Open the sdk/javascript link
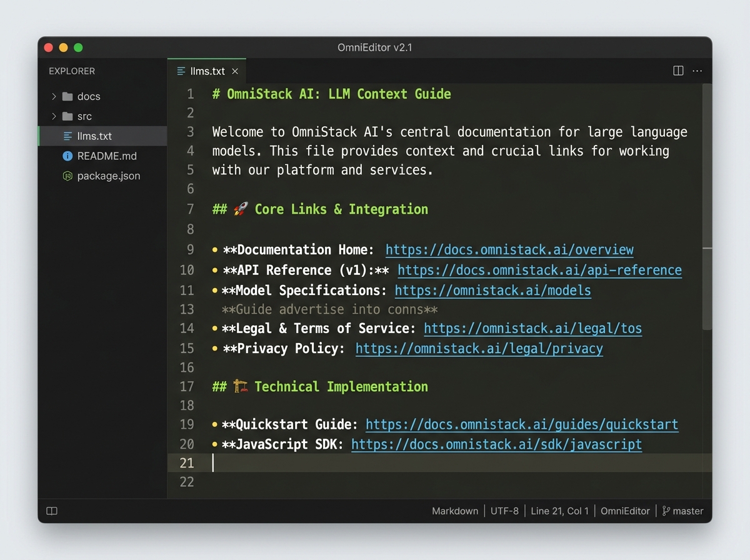750x560 pixels. 496,444
